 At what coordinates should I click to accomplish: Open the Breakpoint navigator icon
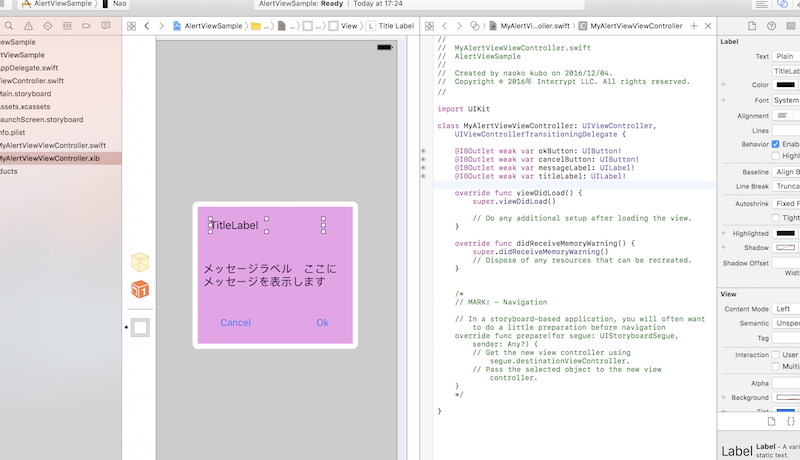click(86, 25)
